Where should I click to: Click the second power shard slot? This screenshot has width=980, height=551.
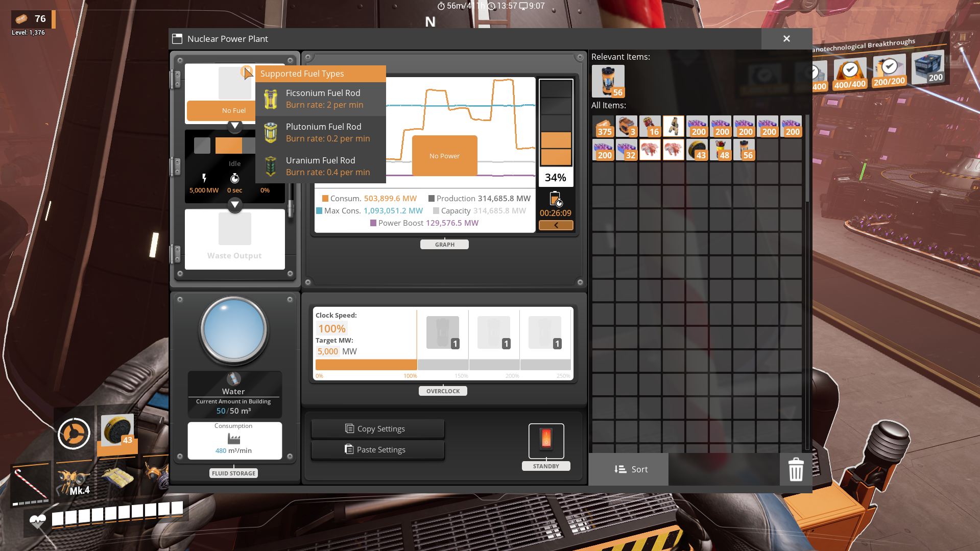494,332
